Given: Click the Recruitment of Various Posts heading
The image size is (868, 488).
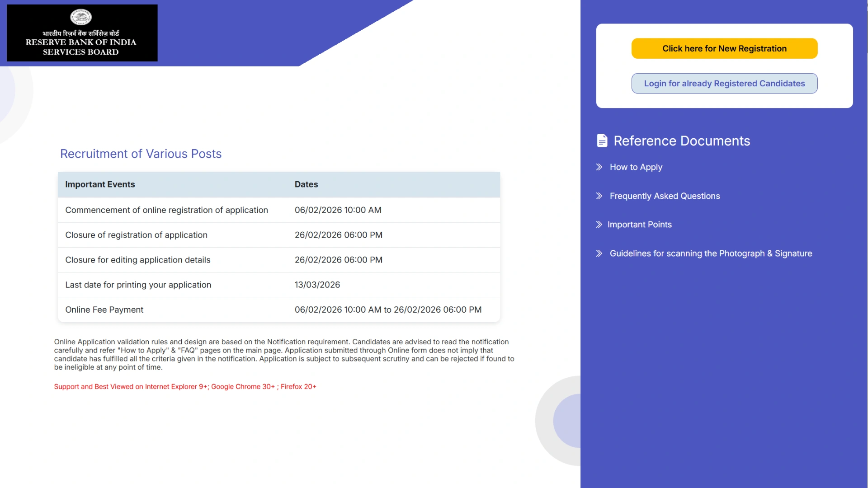Looking at the screenshot, I should 140,154.
